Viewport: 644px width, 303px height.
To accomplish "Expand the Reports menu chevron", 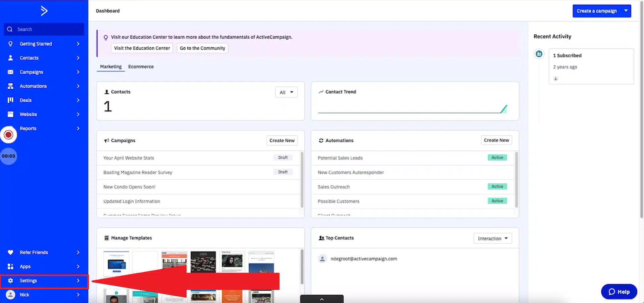I will point(78,128).
